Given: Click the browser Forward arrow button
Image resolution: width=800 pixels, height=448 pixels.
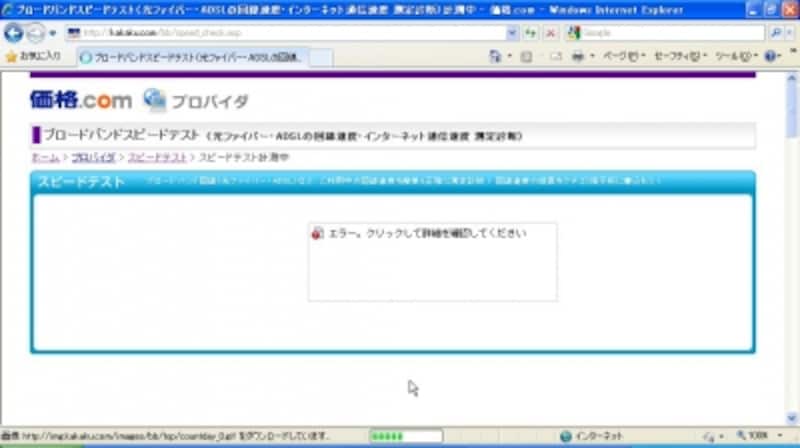Looking at the screenshot, I should pos(35,34).
